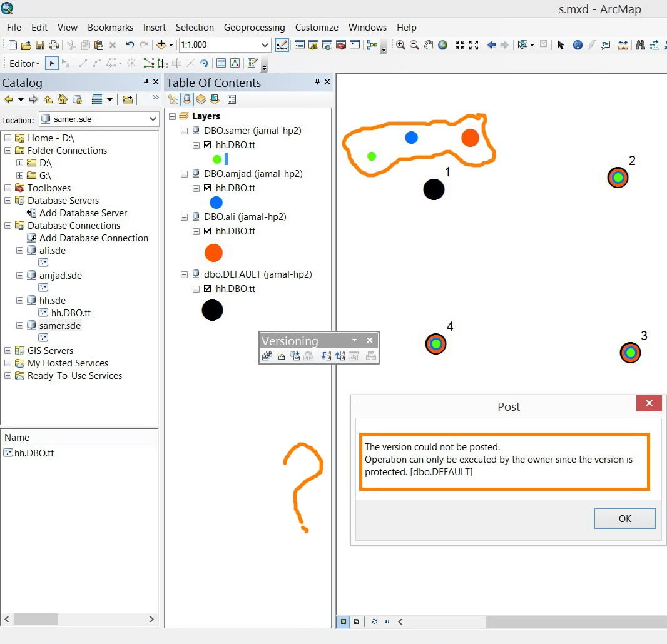
Task: Click the blue symbol under DBO.amjad layer
Action: click(216, 203)
